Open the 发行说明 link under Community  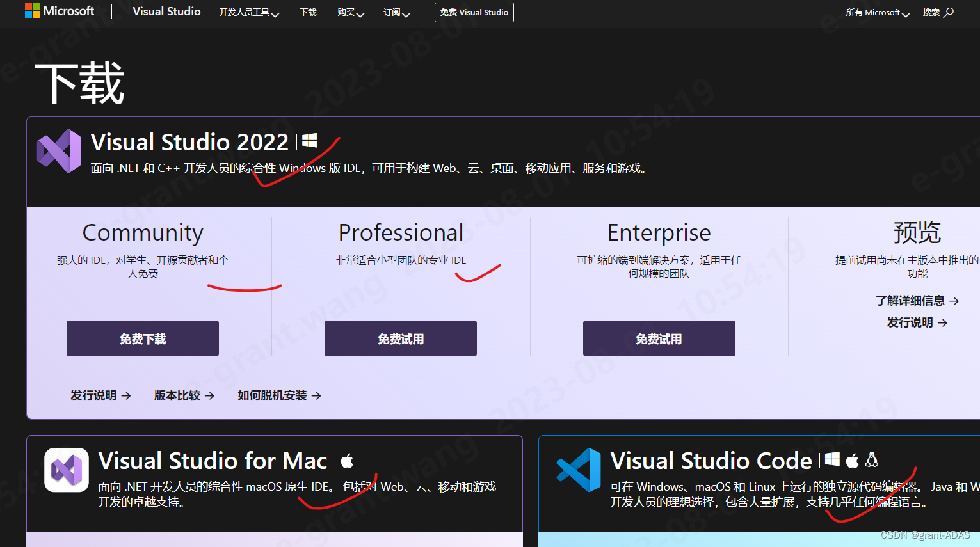(x=100, y=395)
